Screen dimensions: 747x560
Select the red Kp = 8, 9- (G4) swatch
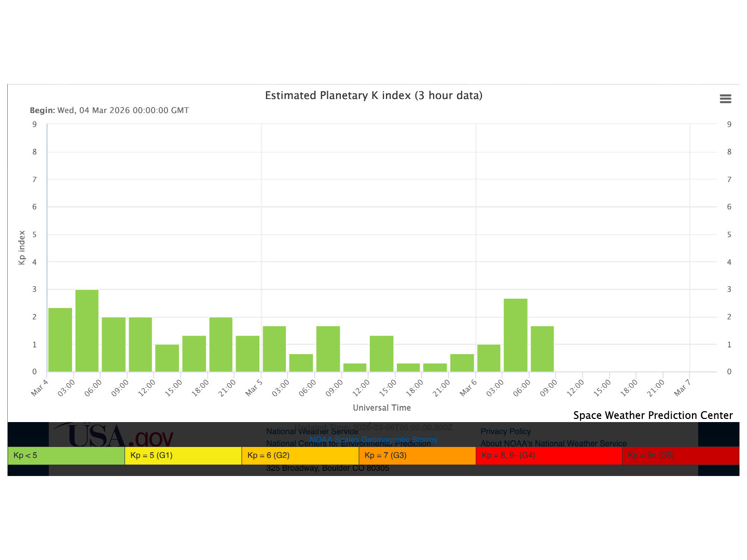click(548, 456)
